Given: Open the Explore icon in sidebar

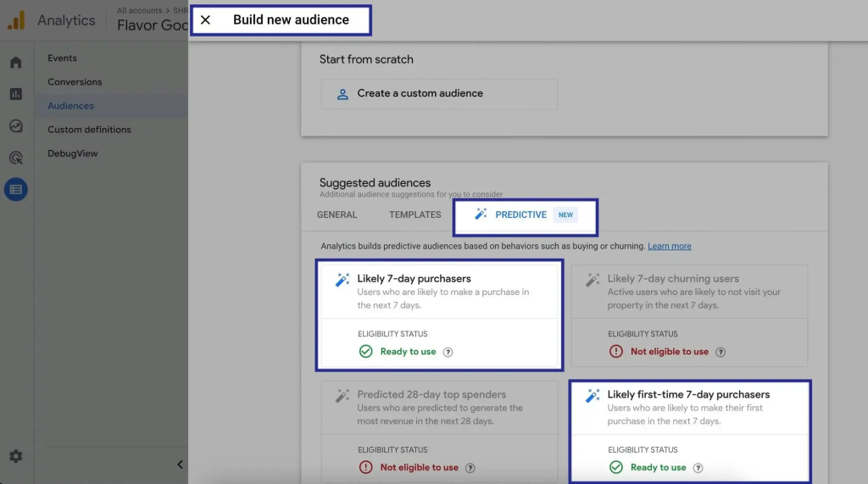Looking at the screenshot, I should tap(15, 126).
